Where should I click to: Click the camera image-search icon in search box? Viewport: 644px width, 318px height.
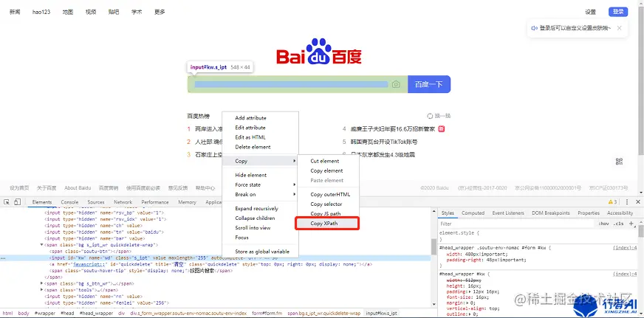click(x=396, y=84)
